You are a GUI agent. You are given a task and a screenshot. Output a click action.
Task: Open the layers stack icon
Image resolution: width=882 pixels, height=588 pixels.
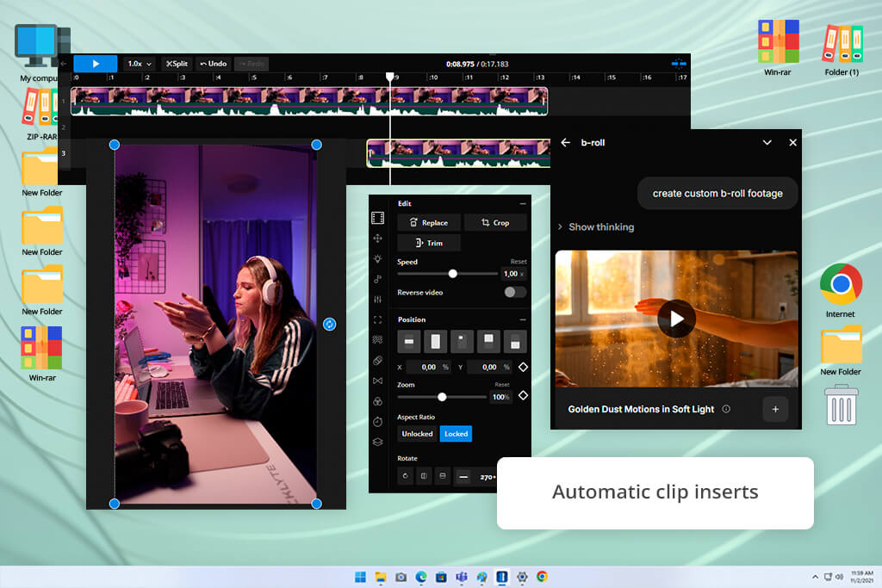pos(378,442)
